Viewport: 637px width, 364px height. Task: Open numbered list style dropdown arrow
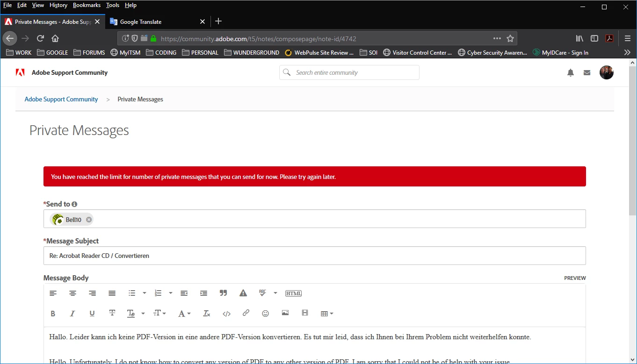[171, 293]
